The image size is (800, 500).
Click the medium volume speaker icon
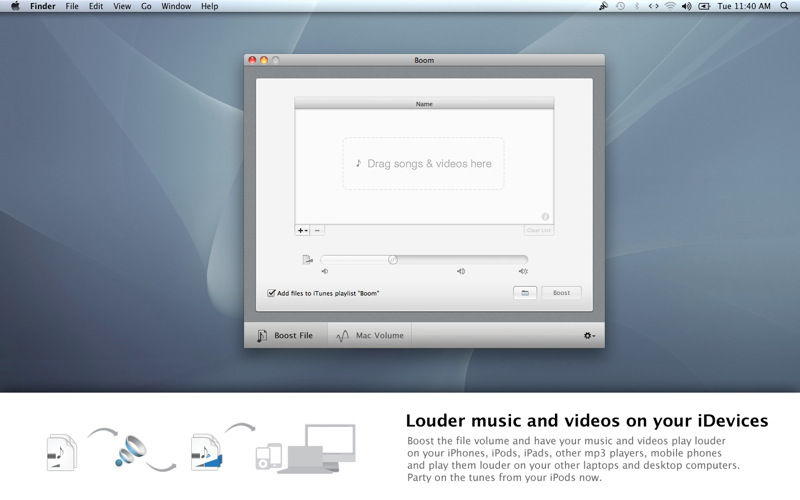point(461,271)
